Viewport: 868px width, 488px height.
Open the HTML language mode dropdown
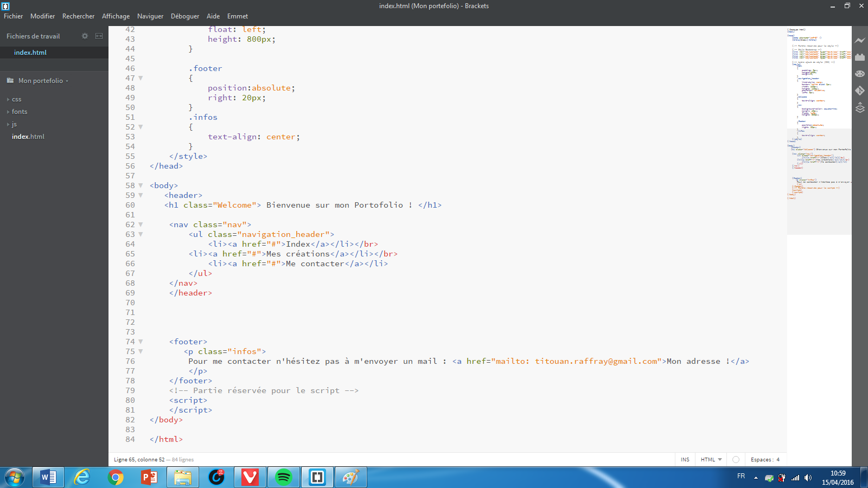point(711,459)
